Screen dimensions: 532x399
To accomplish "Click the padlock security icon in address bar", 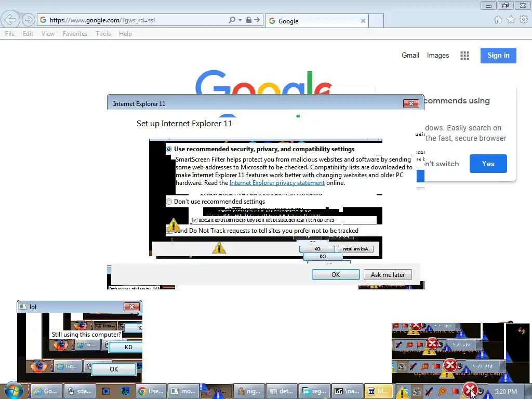I will 249,20.
